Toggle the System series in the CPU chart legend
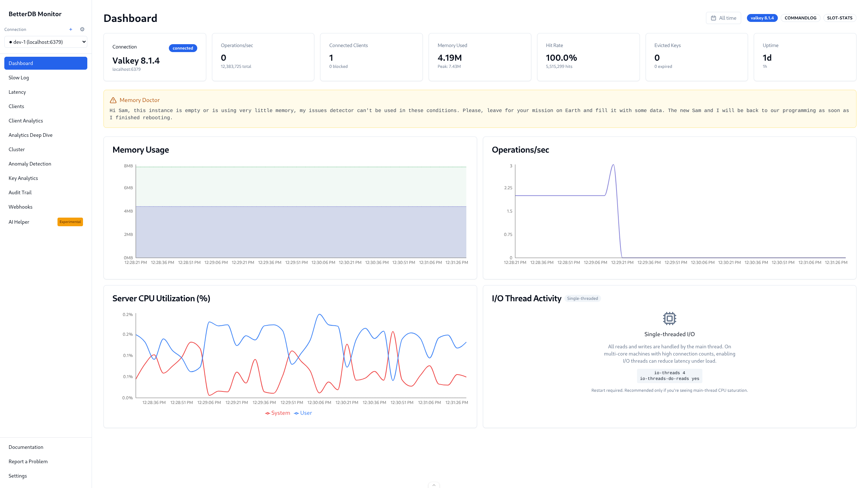Screen dimensions: 868x488 point(277,413)
